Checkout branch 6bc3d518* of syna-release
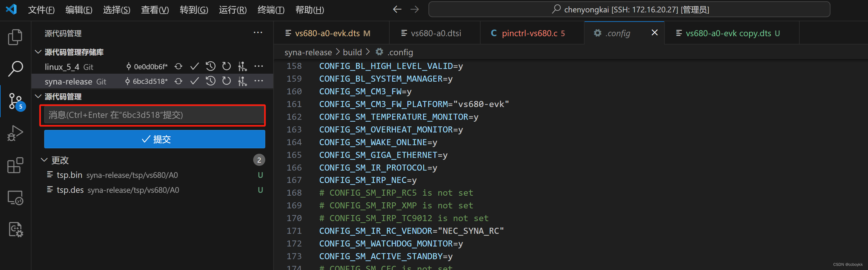 (x=146, y=81)
